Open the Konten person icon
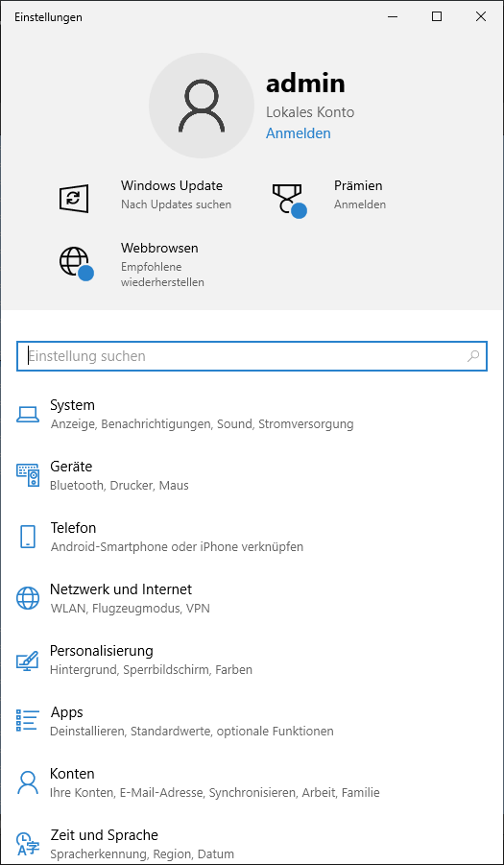This screenshot has height=865, width=504. [x=28, y=782]
